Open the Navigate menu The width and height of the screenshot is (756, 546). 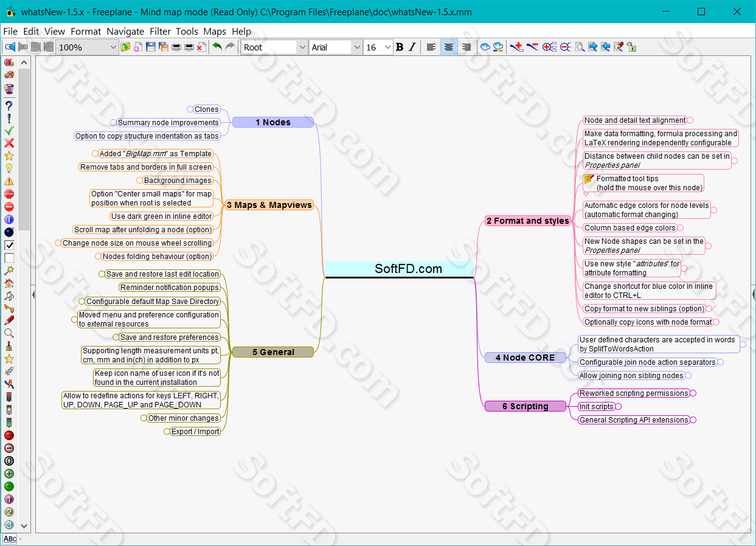125,31
